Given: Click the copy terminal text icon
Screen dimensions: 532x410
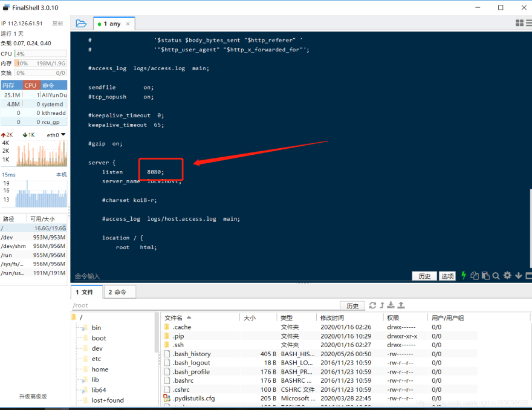Looking at the screenshot, I should coord(475,276).
